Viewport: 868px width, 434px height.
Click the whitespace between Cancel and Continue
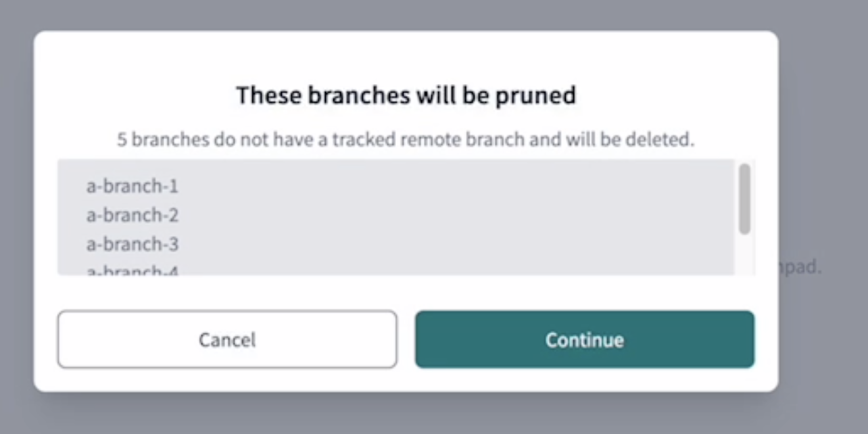coord(406,340)
